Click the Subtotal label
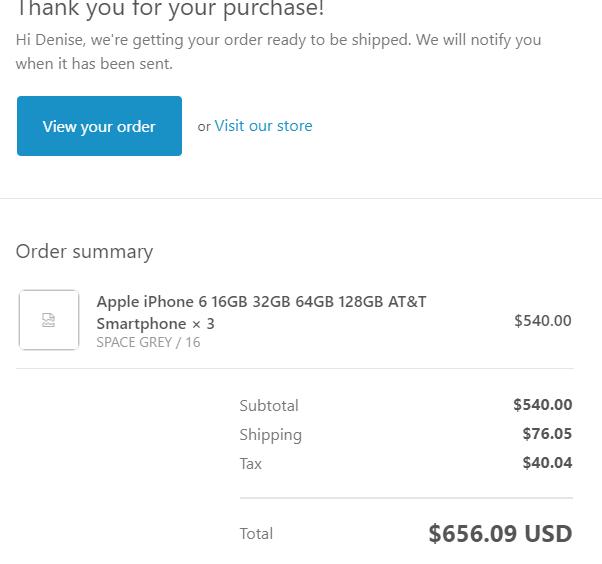Screen dimensions: 602x564 point(269,405)
